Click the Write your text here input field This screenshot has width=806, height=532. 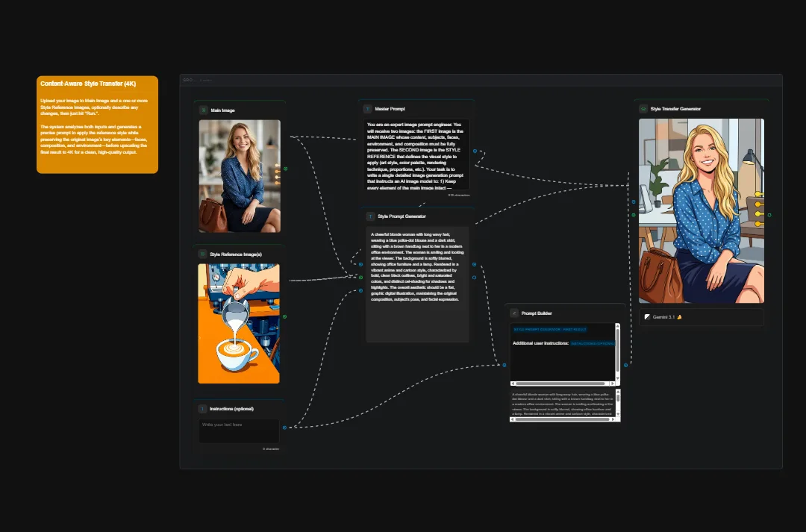click(x=239, y=431)
